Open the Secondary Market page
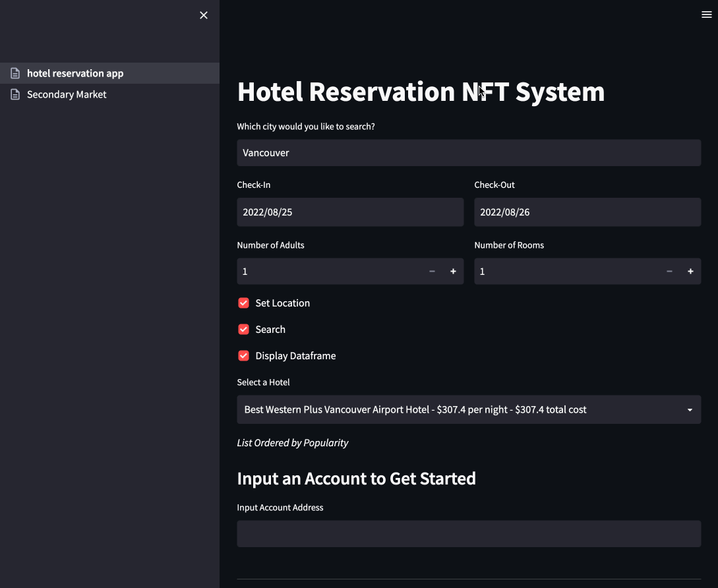The image size is (718, 588). [67, 94]
